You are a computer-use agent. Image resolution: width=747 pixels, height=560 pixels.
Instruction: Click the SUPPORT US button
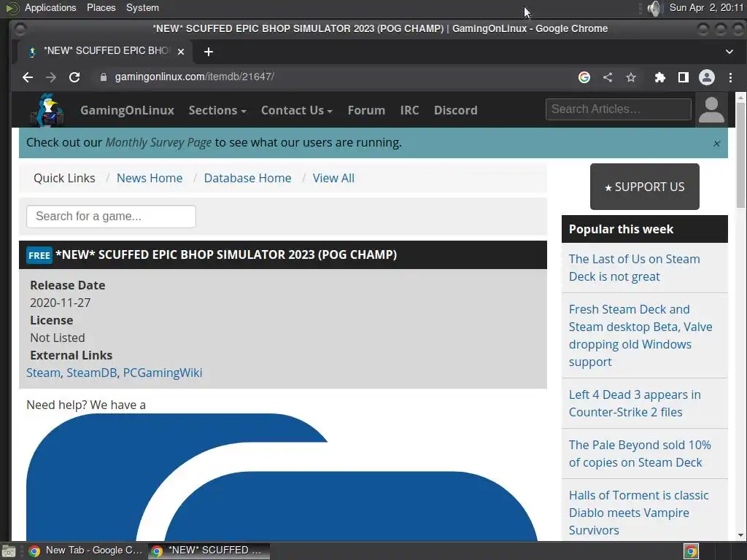645,187
